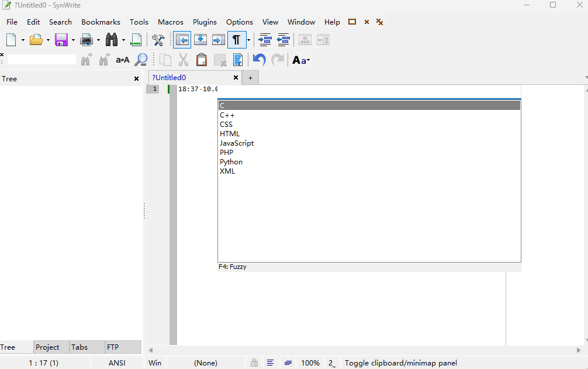
Task: Copy with the two-pages icon
Action: [x=165, y=60]
